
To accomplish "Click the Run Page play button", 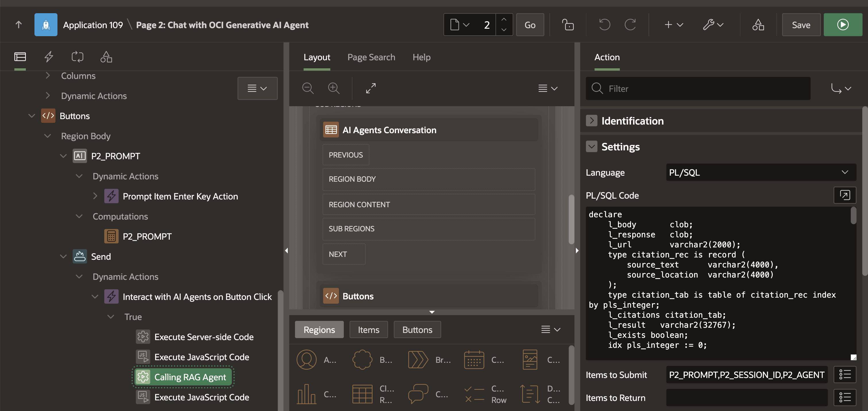I will (842, 25).
